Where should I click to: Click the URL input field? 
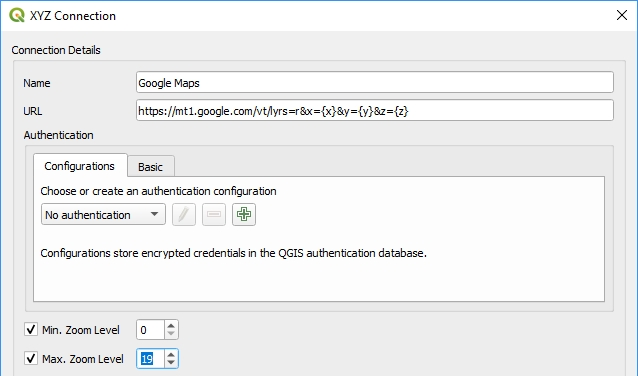pos(375,110)
